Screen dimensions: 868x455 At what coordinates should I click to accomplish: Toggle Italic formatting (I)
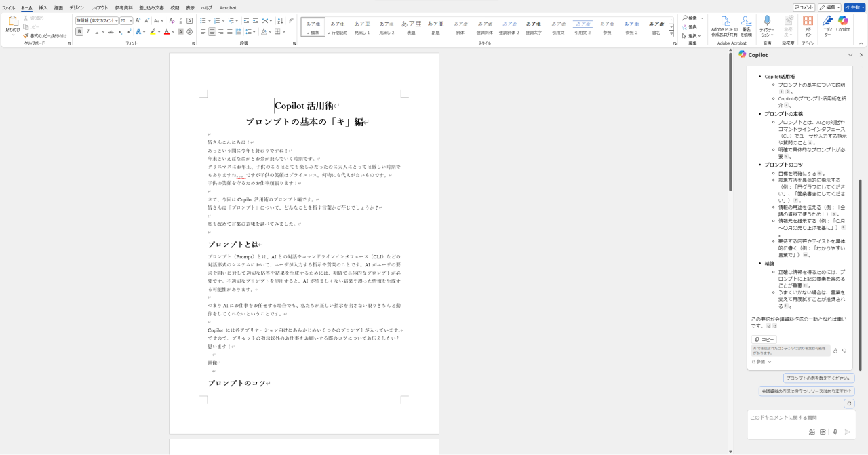coord(88,32)
